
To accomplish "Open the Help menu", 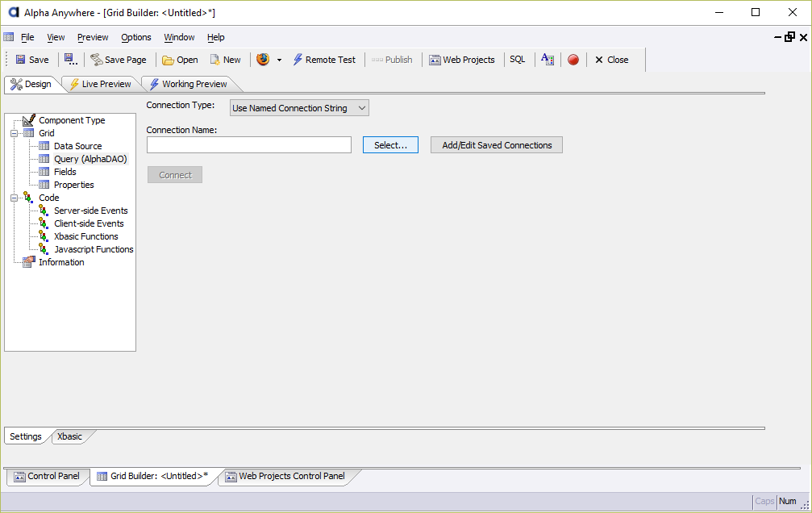I will coord(216,37).
